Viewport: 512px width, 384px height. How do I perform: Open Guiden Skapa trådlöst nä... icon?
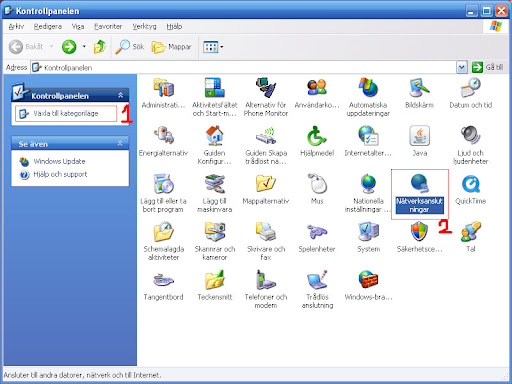[266, 145]
